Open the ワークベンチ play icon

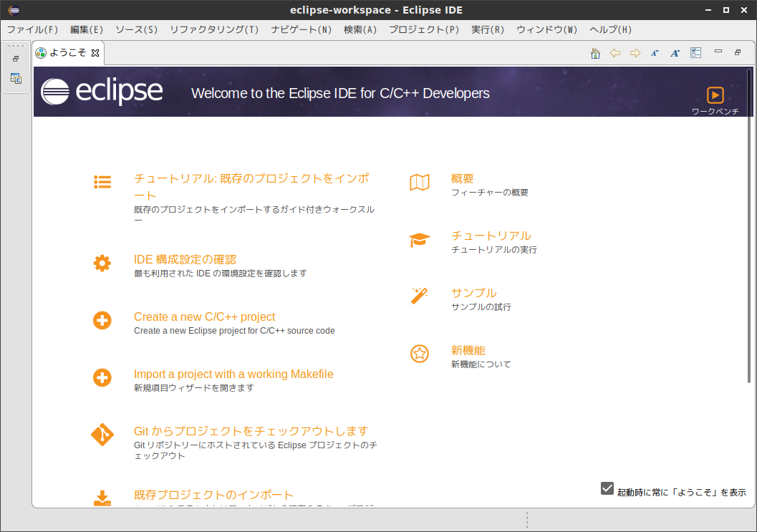point(715,95)
